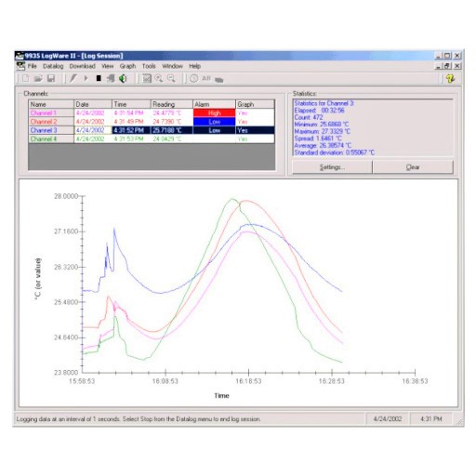Click the New file toolbar icon
The image size is (476, 476).
26,78
